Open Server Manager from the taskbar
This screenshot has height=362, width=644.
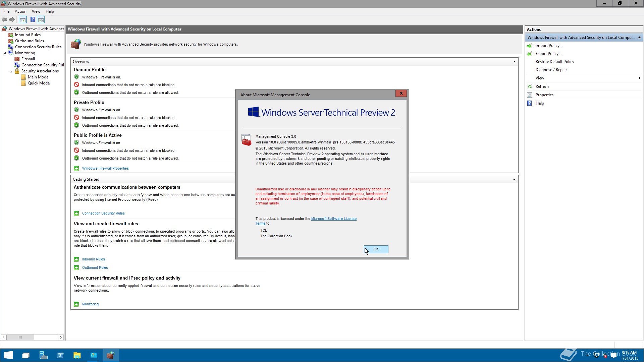click(x=43, y=355)
